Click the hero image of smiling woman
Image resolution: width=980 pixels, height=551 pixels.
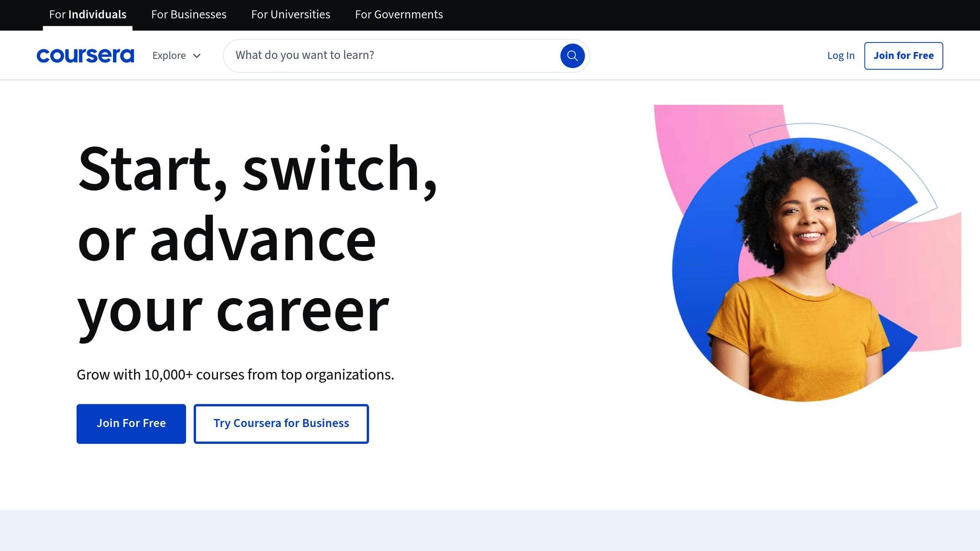coord(807,253)
